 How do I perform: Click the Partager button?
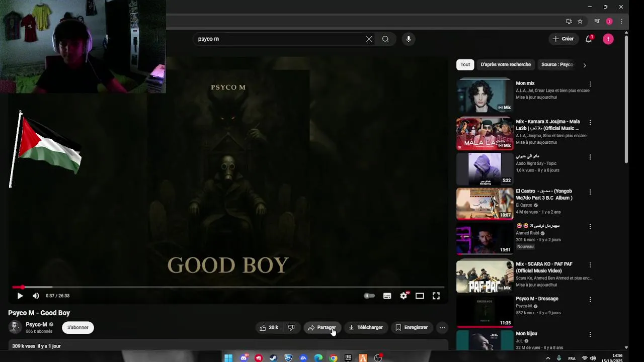point(321,327)
